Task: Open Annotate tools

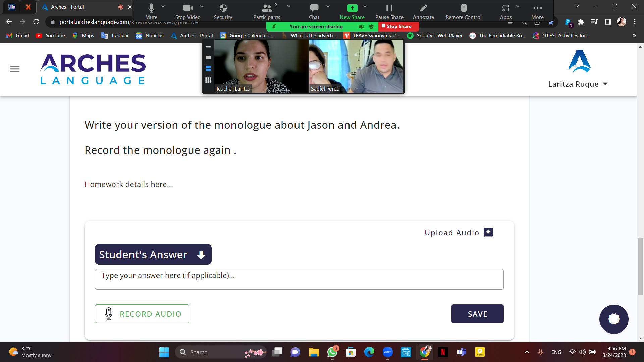Action: pos(423,11)
